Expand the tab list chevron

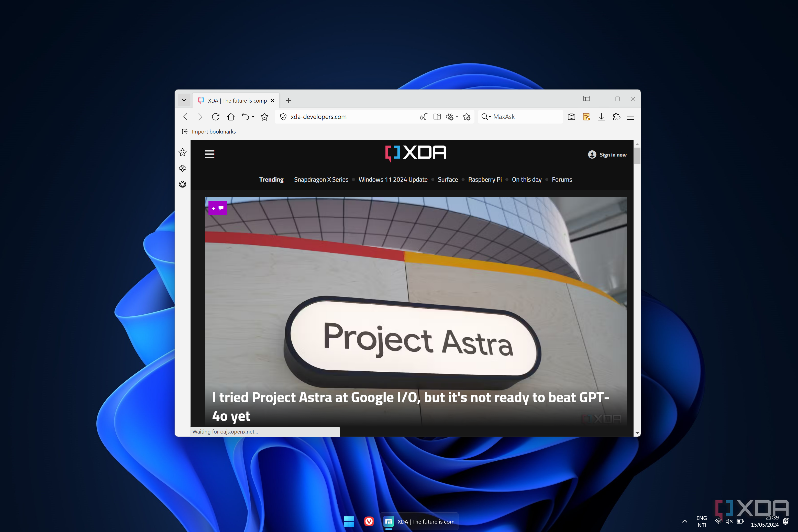click(x=184, y=100)
